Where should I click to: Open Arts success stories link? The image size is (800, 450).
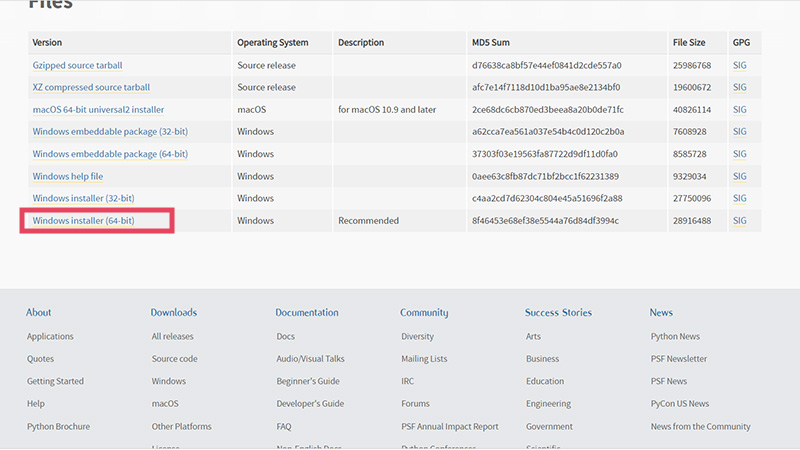pos(533,337)
